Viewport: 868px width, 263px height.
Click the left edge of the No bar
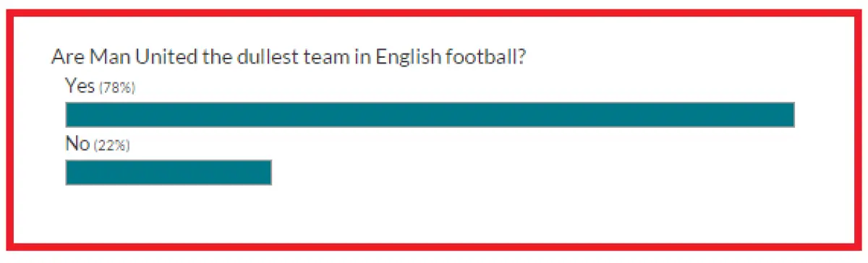click(69, 173)
